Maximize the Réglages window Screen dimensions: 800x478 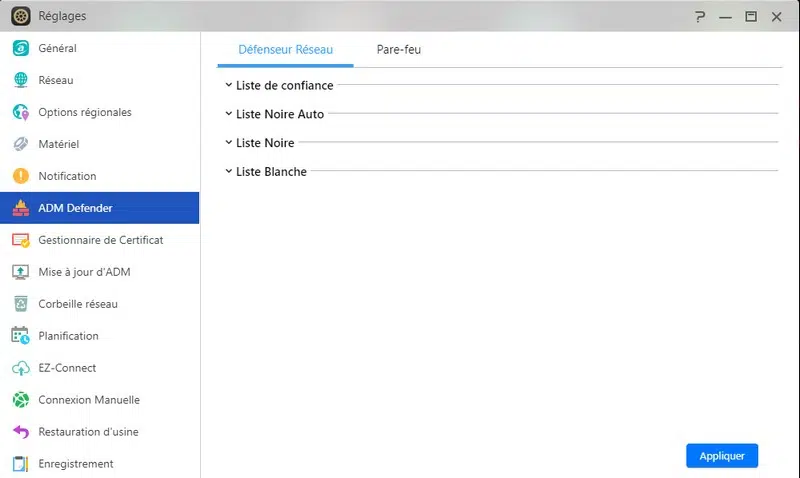coord(751,17)
